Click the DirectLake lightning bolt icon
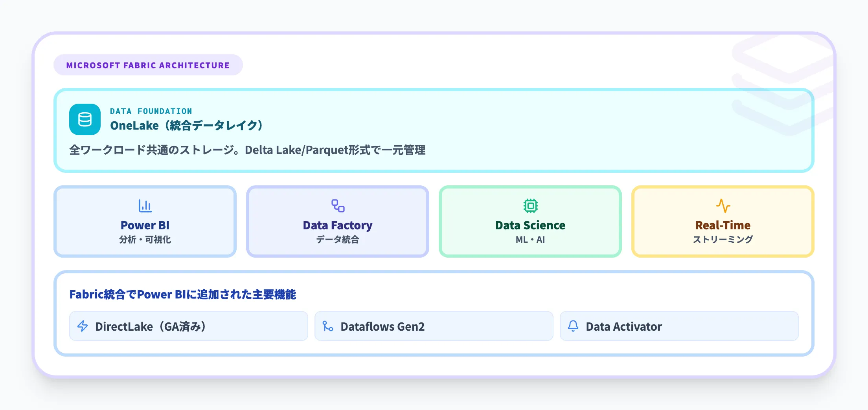The image size is (868, 410). tap(83, 326)
